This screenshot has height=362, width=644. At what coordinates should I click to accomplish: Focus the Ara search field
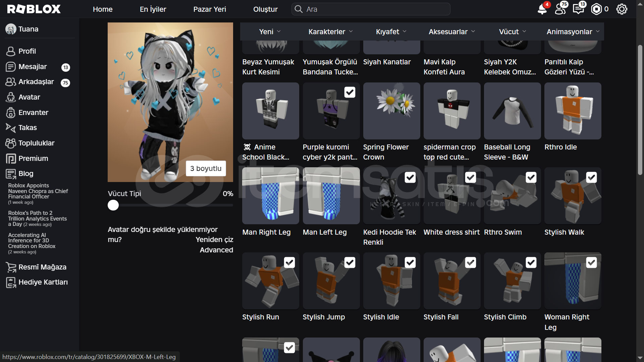point(371,9)
